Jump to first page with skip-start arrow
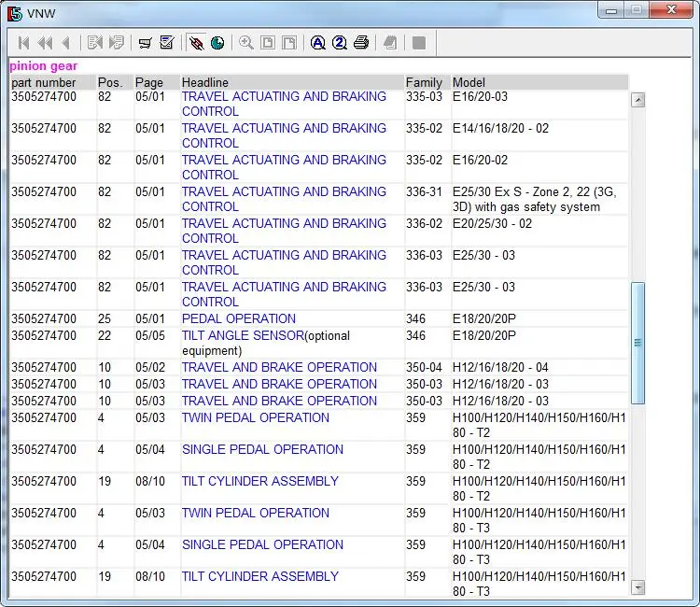 23,43
